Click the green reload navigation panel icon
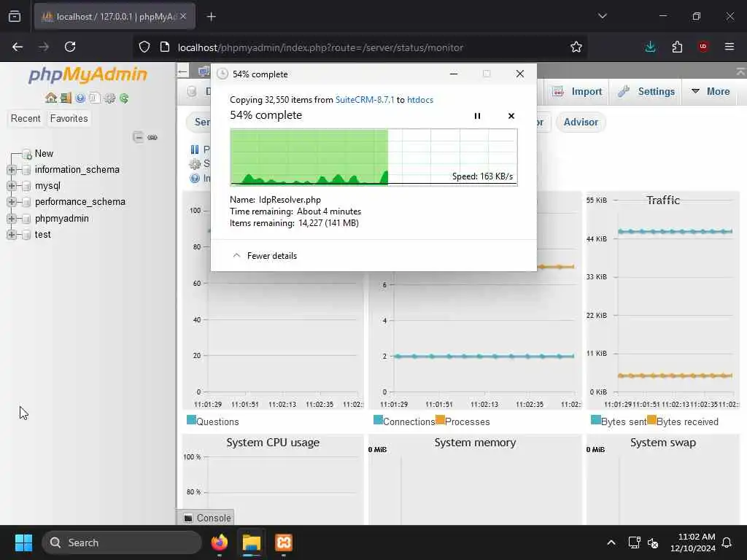Image resolution: width=747 pixels, height=560 pixels. 124,98
